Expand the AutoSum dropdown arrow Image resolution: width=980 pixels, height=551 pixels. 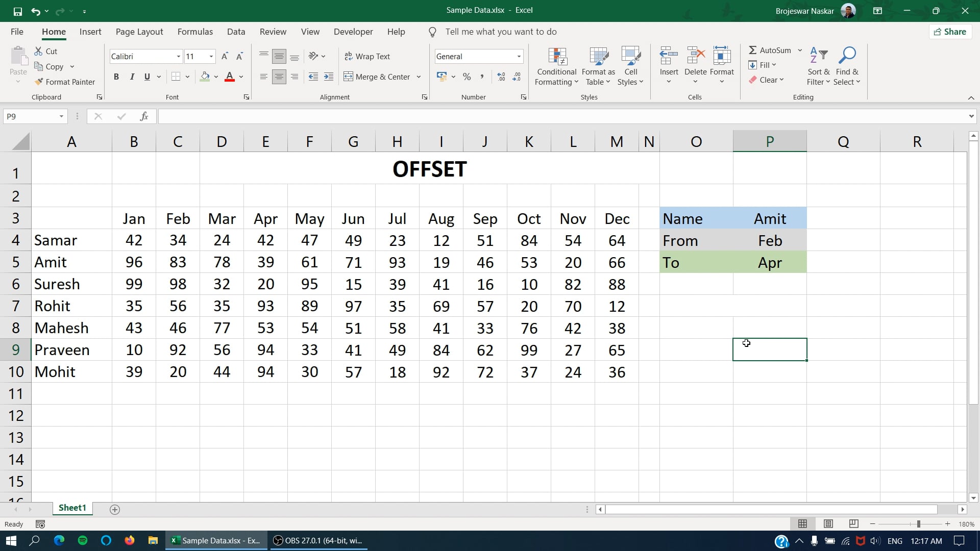799,51
